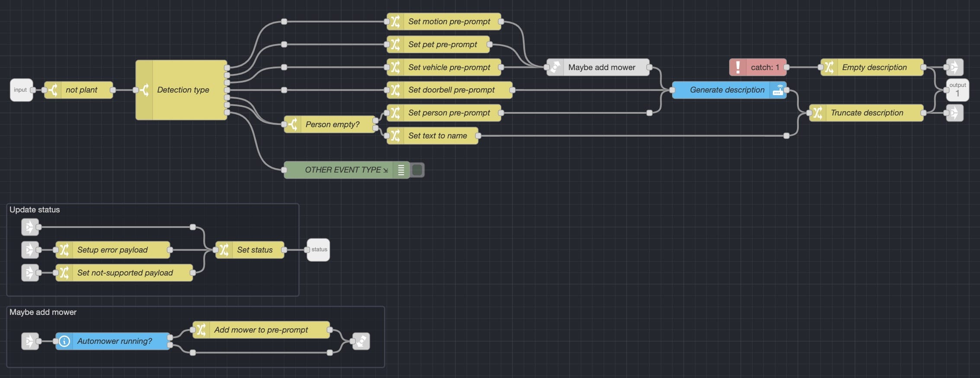Click the Set text to name change icon
The image size is (980, 378).
[x=395, y=136]
